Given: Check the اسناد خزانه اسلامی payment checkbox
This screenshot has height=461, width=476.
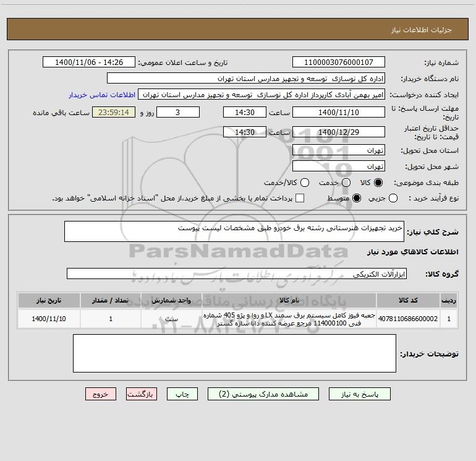Looking at the screenshot, I should pyautogui.click(x=300, y=198).
